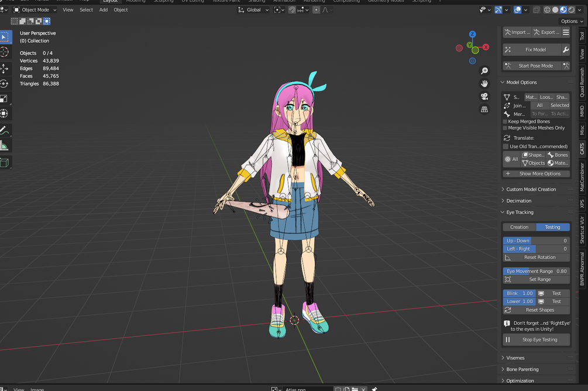The width and height of the screenshot is (588, 391).
Task: Adjust the Left - Right slider
Action: tap(537, 249)
